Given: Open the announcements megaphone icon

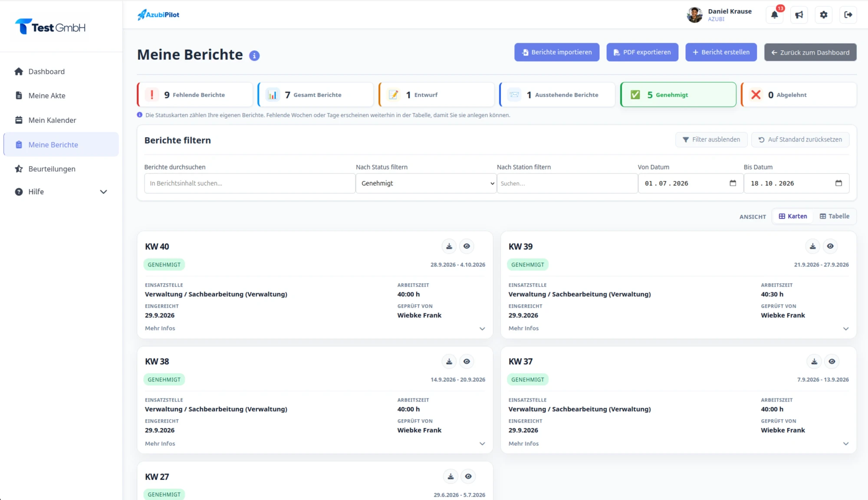Looking at the screenshot, I should (x=799, y=15).
